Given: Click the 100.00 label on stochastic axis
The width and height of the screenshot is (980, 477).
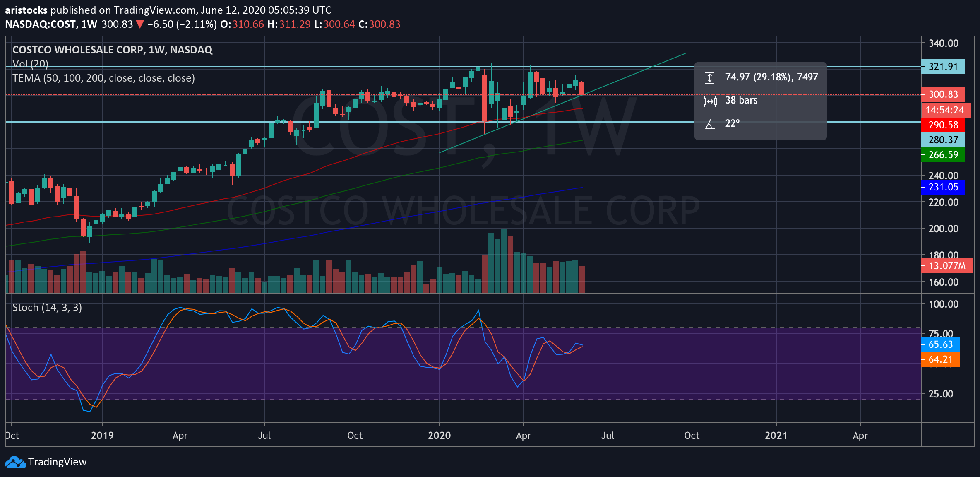Looking at the screenshot, I should (943, 304).
